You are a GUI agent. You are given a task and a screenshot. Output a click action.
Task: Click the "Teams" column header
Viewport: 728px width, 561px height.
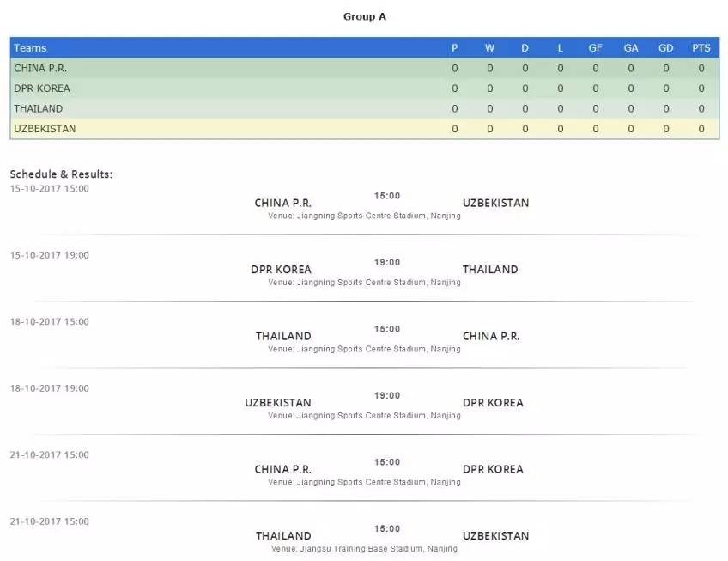point(30,48)
